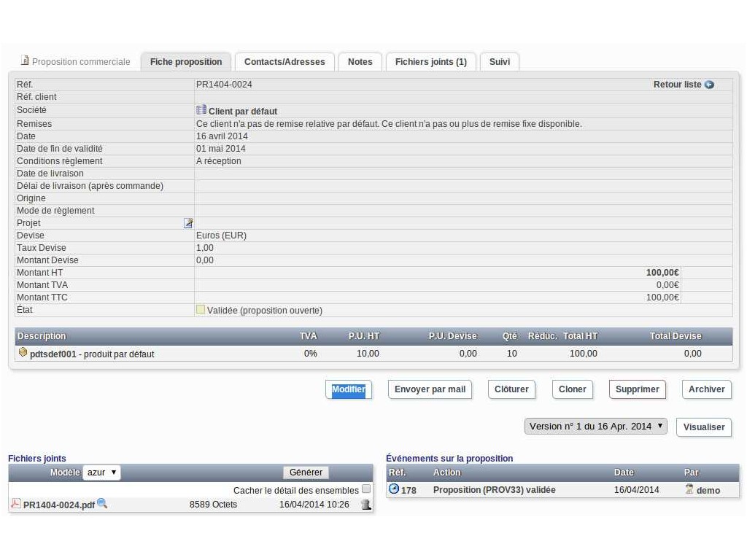The image size is (747, 560).
Task: Open the Notes tab
Action: (360, 62)
